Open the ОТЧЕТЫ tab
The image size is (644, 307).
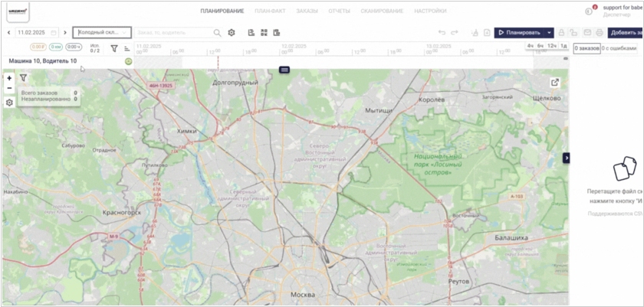click(339, 11)
